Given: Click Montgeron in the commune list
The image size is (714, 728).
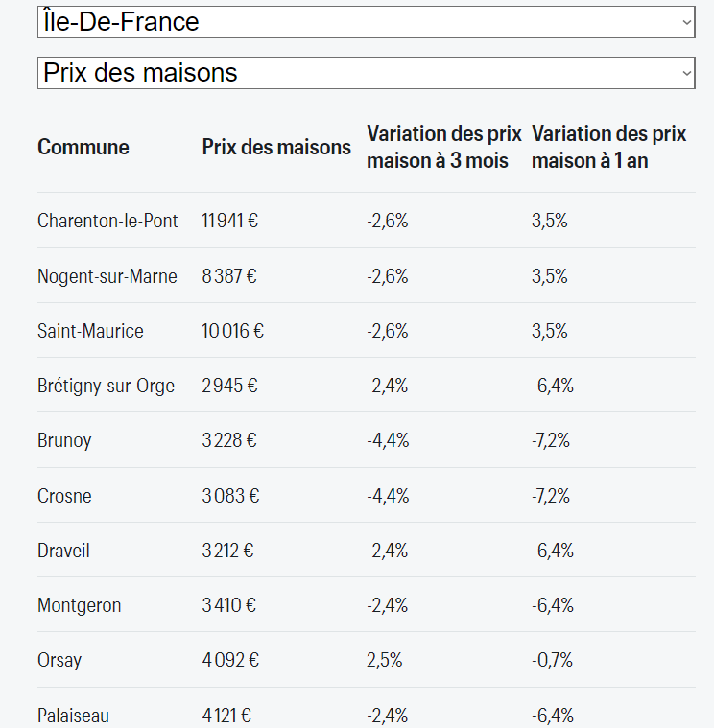Looking at the screenshot, I should click(80, 605).
